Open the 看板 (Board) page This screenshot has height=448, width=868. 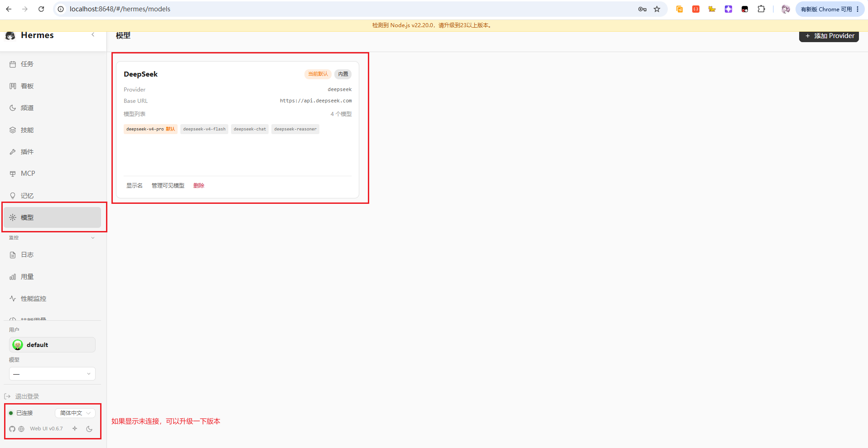pyautogui.click(x=52, y=86)
